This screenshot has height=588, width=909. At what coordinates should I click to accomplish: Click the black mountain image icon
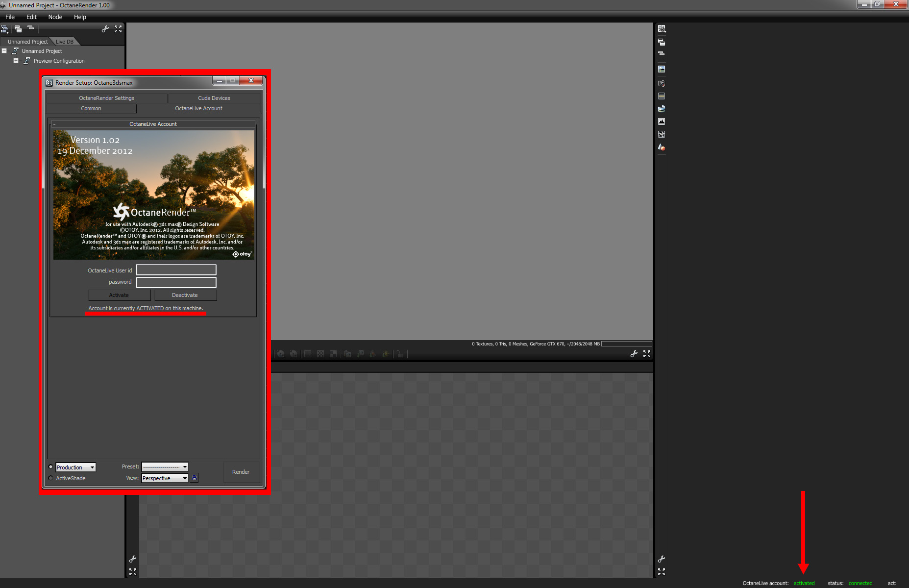click(x=662, y=122)
